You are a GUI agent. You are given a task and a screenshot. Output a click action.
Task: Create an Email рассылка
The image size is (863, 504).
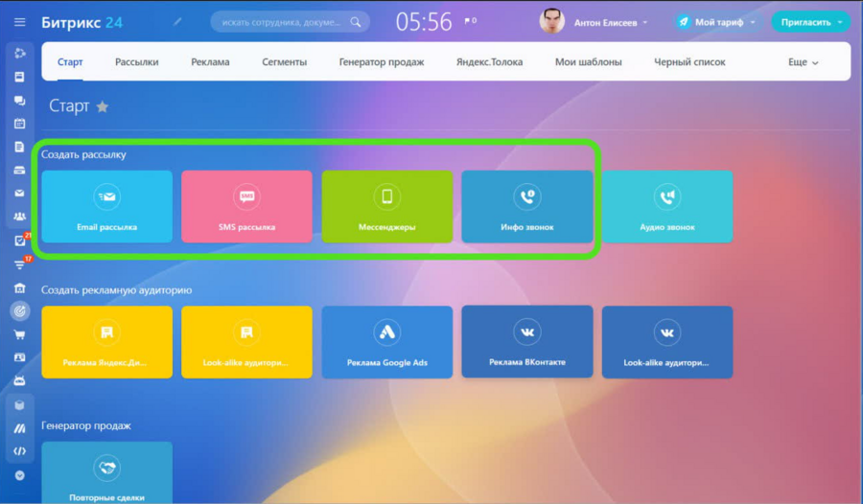coord(106,206)
